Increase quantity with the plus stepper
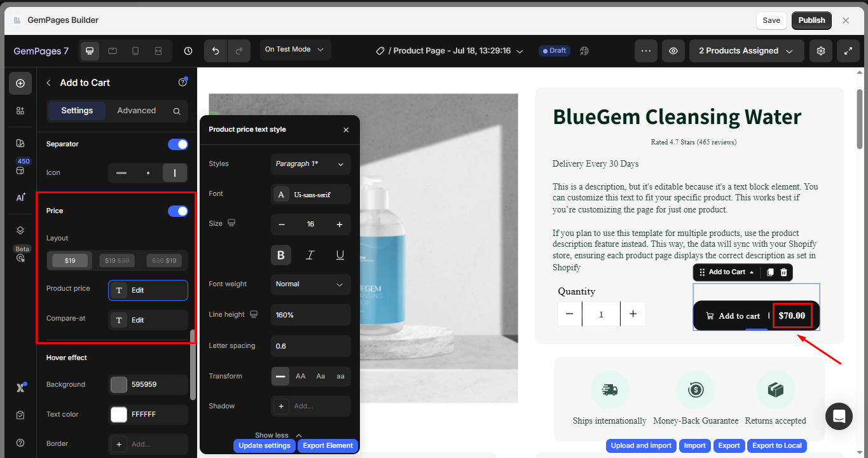The image size is (868, 458). 633,314
